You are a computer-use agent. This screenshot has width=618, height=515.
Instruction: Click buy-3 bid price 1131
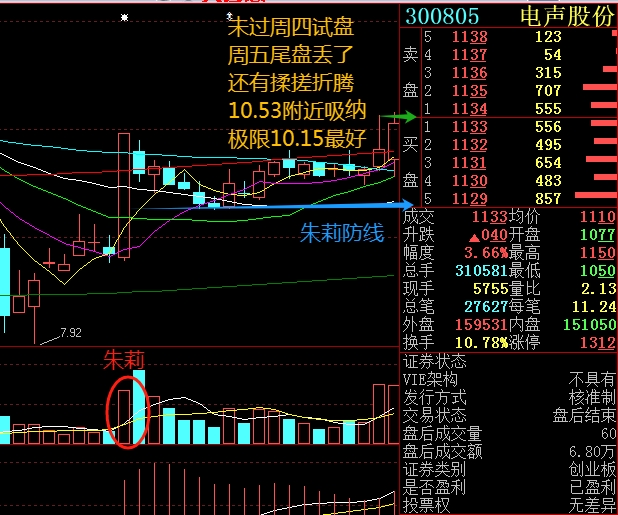click(469, 163)
